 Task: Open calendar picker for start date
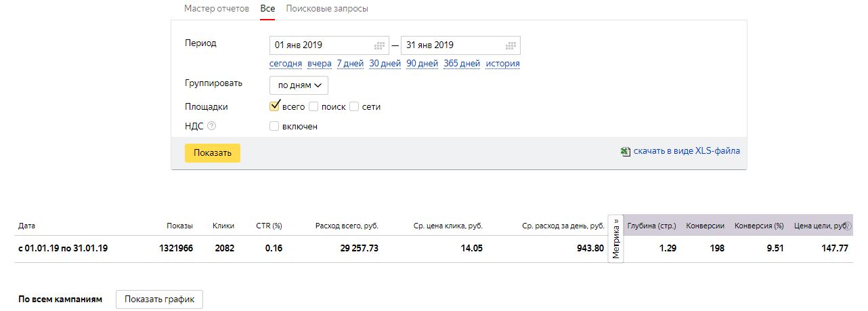[380, 45]
